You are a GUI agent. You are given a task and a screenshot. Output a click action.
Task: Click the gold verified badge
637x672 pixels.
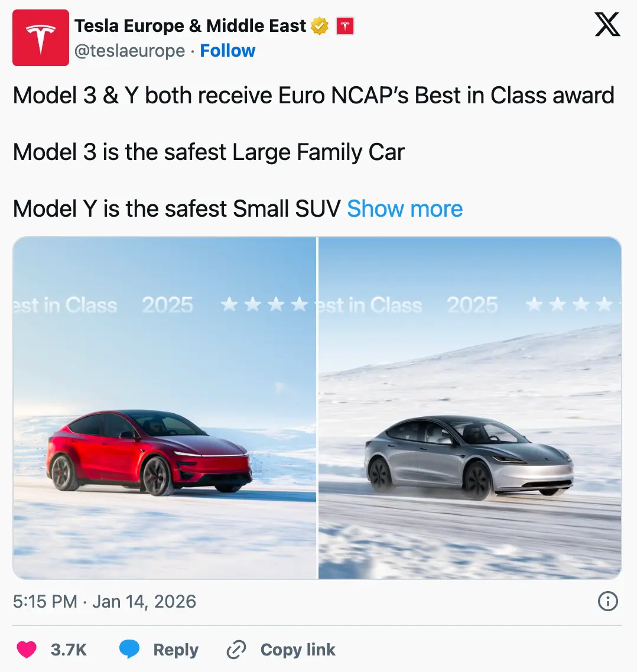[x=320, y=26]
